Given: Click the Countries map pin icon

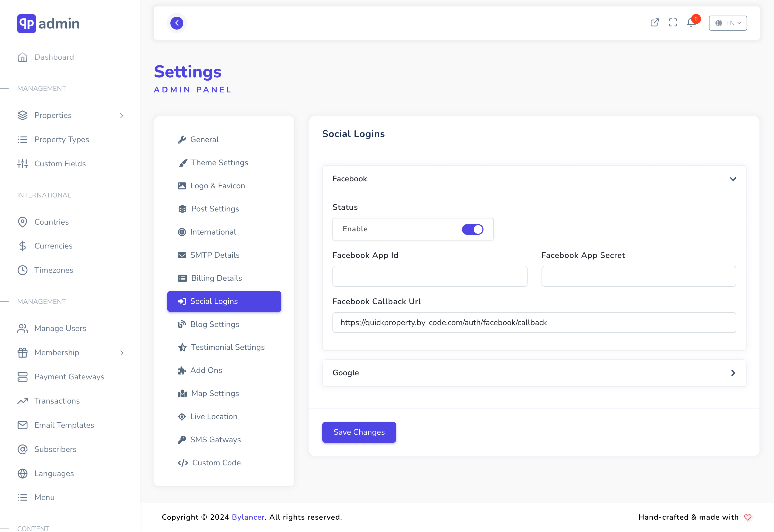Looking at the screenshot, I should tap(22, 222).
